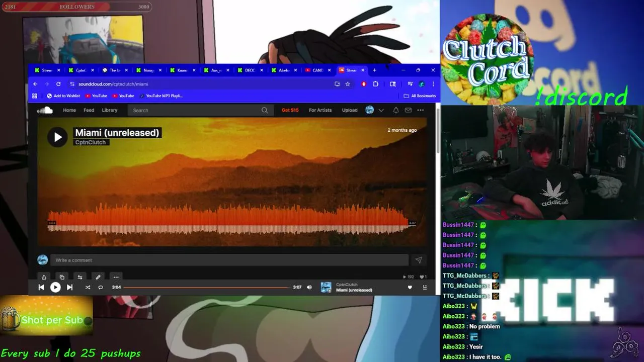Open SoundCloud messages envelope icon

[408, 110]
